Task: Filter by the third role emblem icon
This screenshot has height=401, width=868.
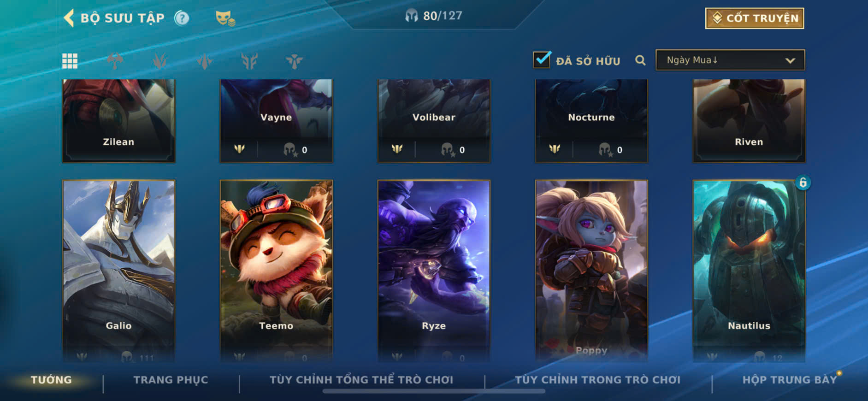Action: [x=204, y=61]
